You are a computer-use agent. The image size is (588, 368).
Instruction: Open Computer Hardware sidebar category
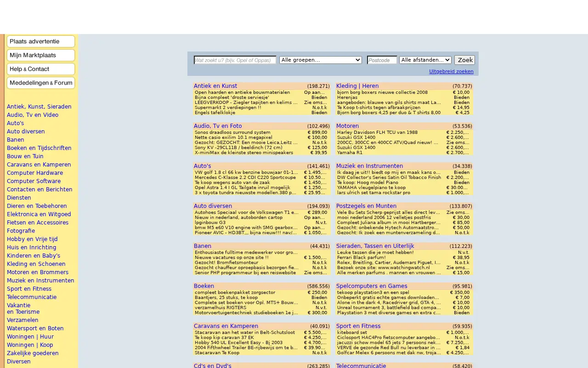35,173
